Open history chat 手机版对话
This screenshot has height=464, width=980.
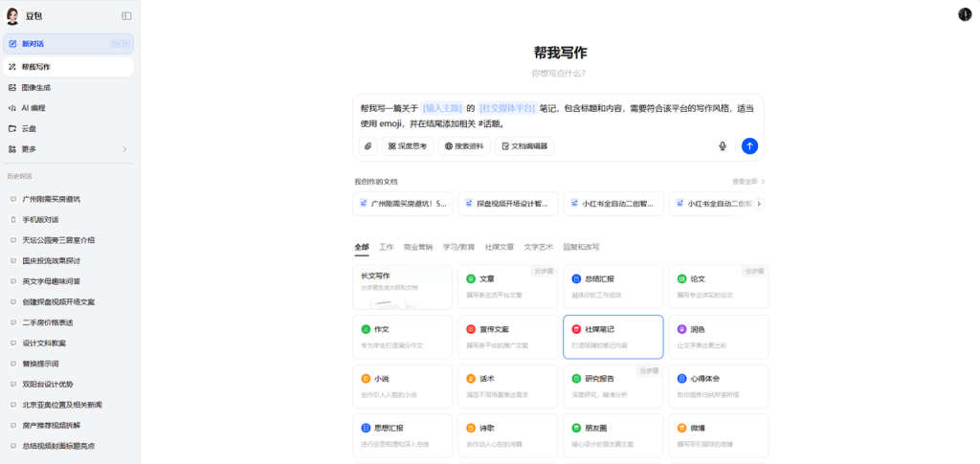pos(68,220)
